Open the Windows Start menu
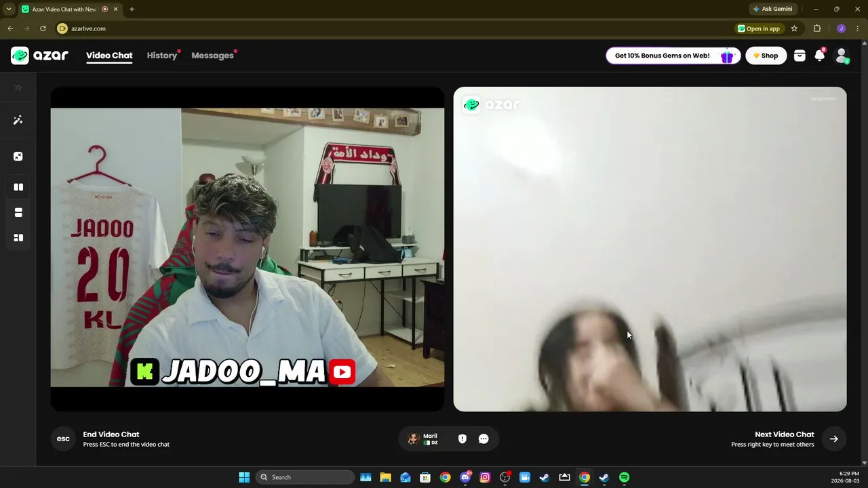Viewport: 868px width, 488px height. (244, 477)
